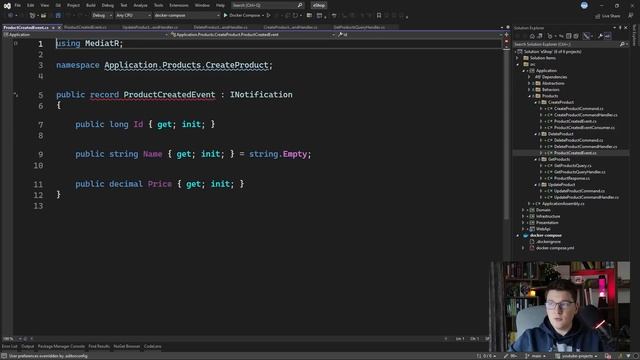Collapse the GetProducts folder
Viewport: 640px width, 360px height.
pyautogui.click(x=536, y=159)
